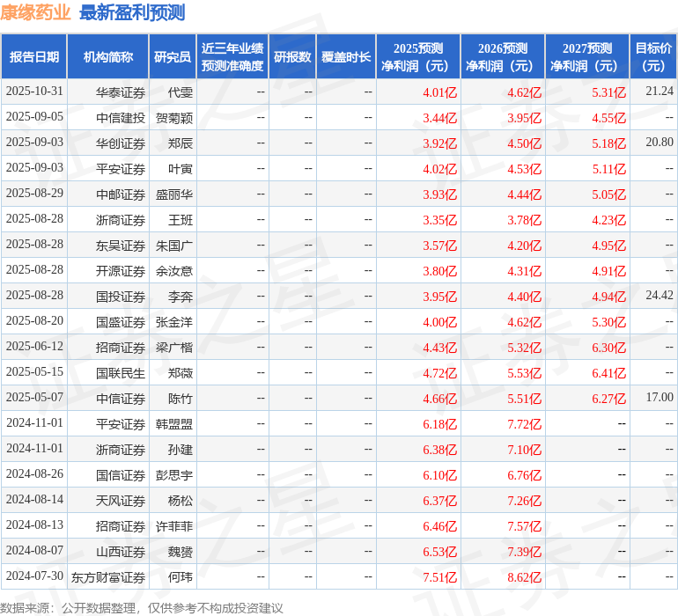Click the 近三年业绩预测准确度 header
Image resolution: width=678 pixels, height=616 pixels.
pyautogui.click(x=232, y=56)
